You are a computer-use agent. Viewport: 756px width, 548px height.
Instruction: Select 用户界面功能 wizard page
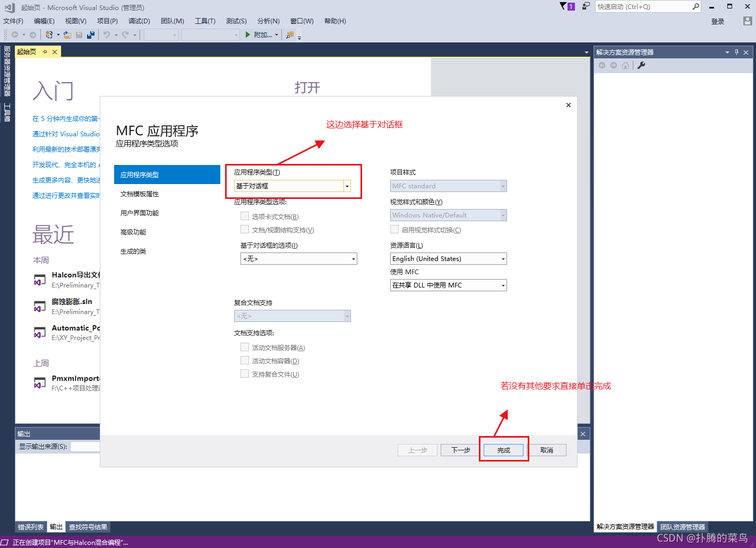click(167, 213)
